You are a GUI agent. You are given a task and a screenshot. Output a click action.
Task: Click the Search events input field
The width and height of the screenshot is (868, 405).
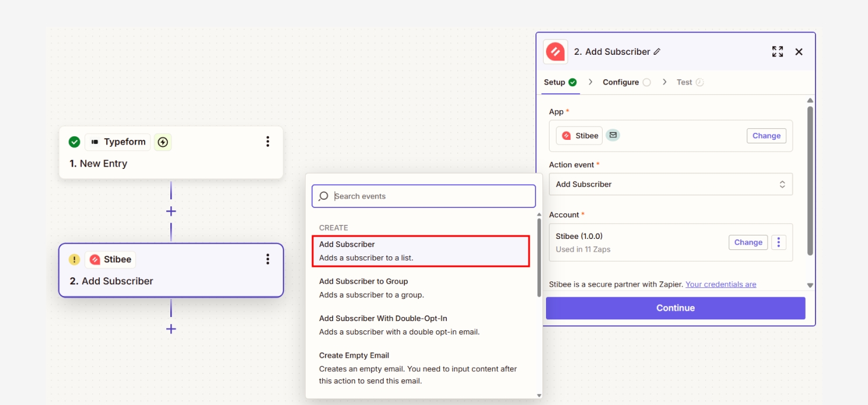[423, 196]
